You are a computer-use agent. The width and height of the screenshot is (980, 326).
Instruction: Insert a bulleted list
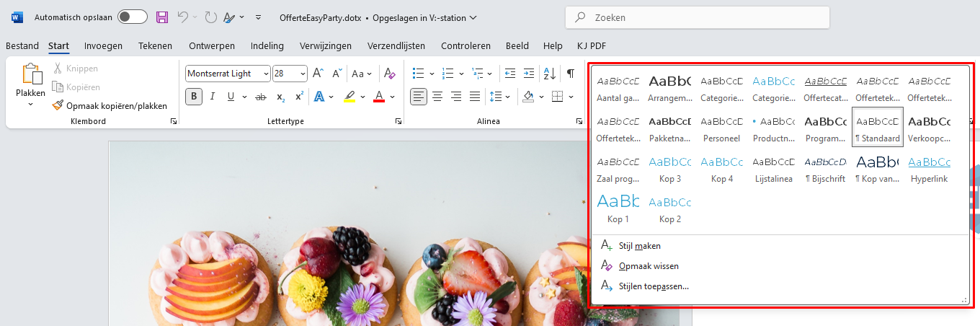coord(418,74)
